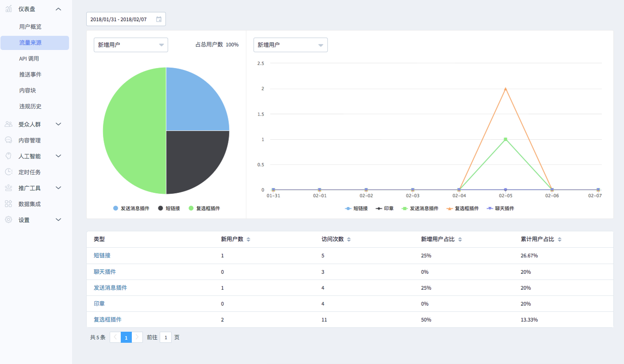Viewport: 624px width, 364px height.
Task: Click the 13.33% cell in the 复选框插件 row
Action: tap(529, 319)
